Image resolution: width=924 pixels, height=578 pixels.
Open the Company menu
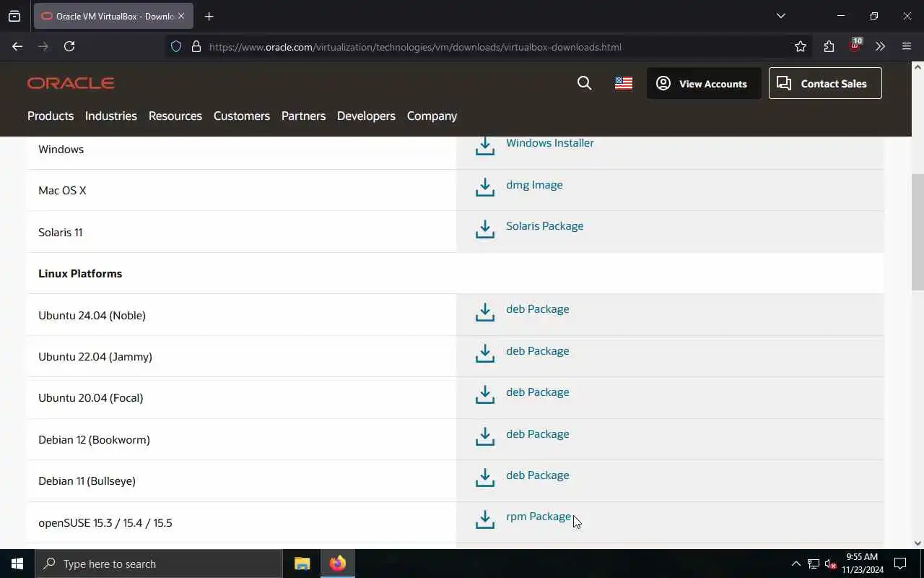[x=432, y=116]
